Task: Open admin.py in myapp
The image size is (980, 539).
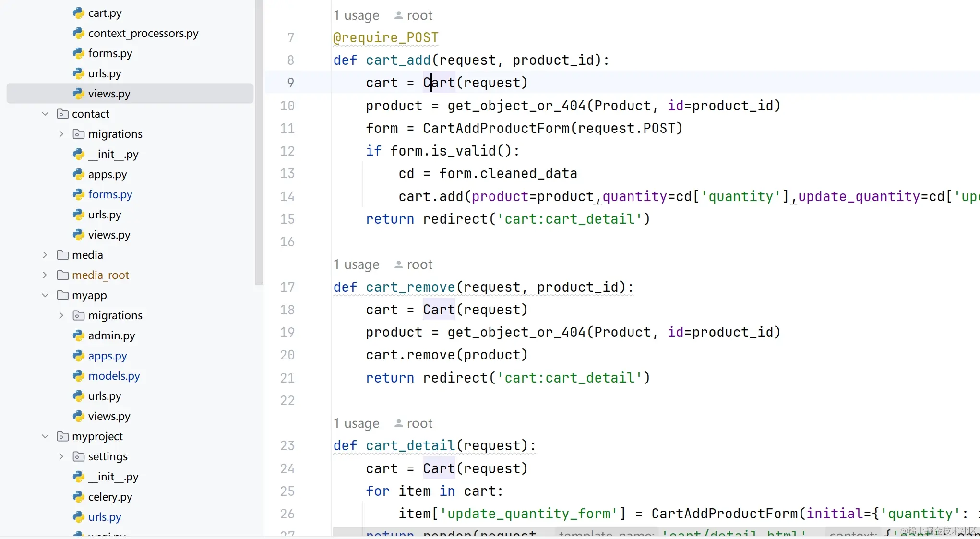Action: 111,335
